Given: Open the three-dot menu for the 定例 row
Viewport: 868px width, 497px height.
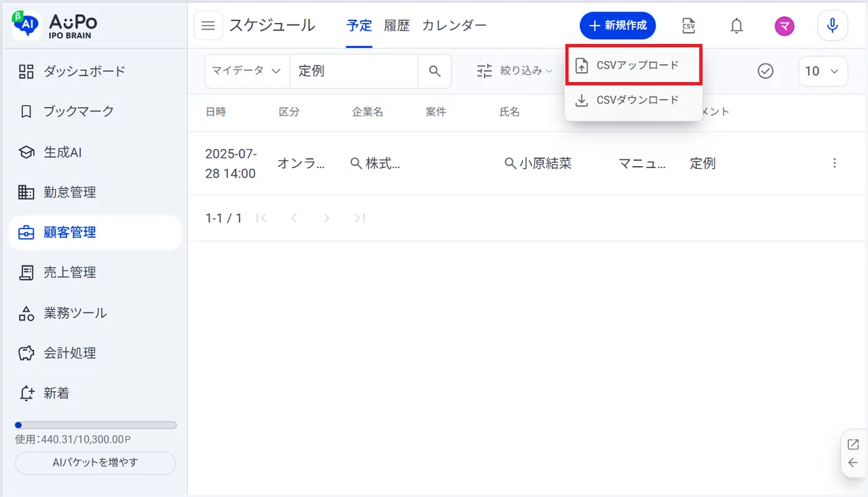Looking at the screenshot, I should tap(834, 163).
